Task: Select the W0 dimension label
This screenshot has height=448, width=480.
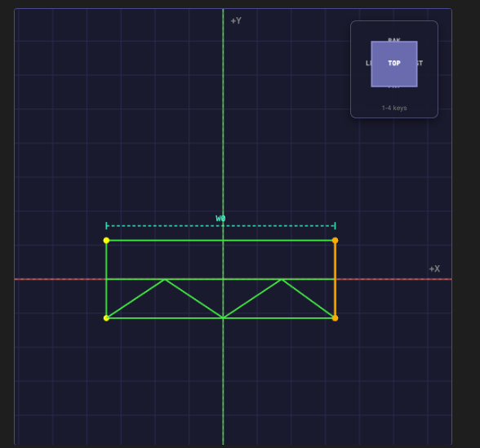Action: coord(220,219)
